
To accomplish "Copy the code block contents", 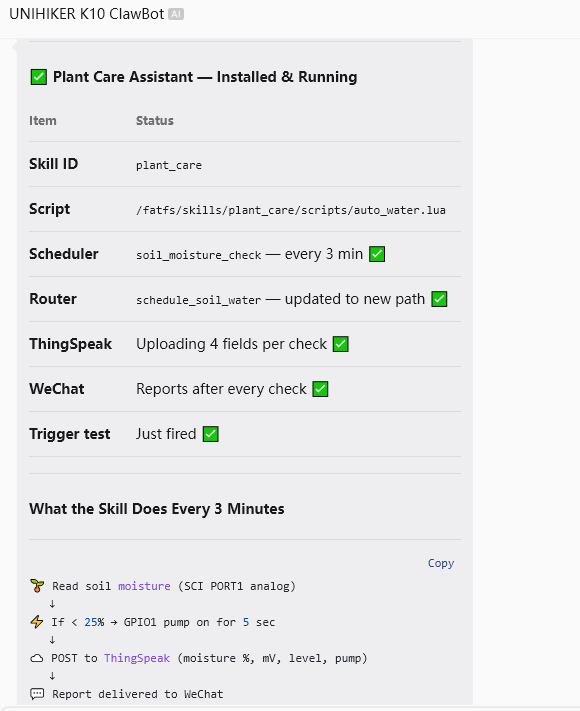I will 441,563.
